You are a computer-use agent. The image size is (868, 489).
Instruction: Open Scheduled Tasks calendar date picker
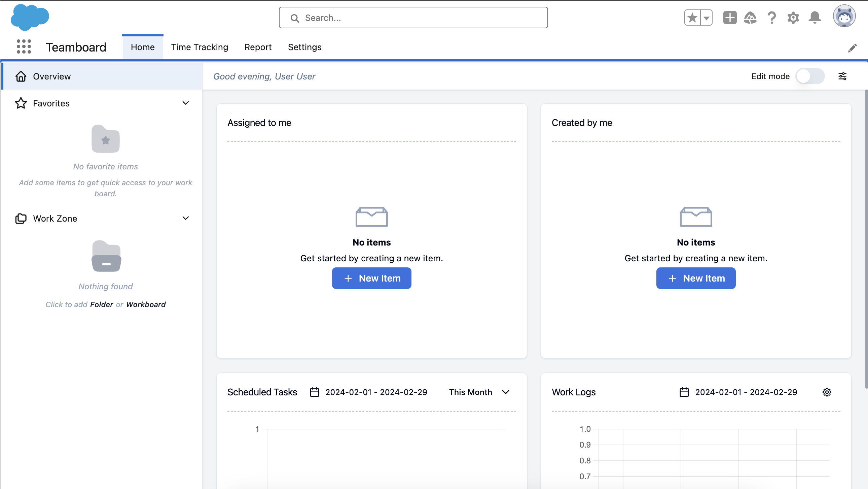pos(314,392)
